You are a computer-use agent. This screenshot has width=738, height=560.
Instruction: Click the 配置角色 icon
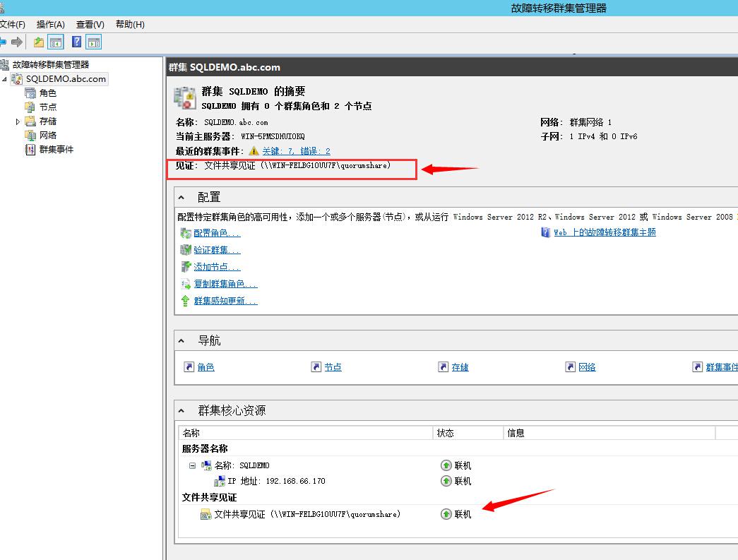[x=186, y=233]
